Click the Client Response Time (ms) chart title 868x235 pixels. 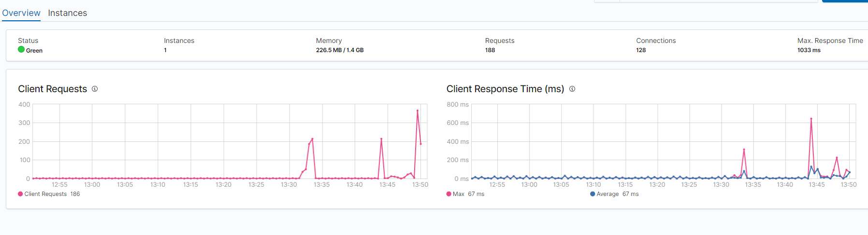505,89
